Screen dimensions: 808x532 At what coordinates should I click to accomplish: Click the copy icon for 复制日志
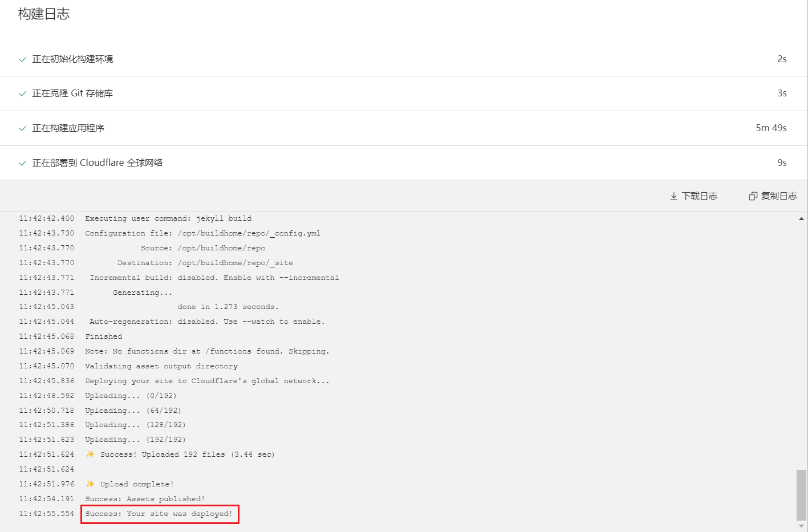click(x=753, y=196)
